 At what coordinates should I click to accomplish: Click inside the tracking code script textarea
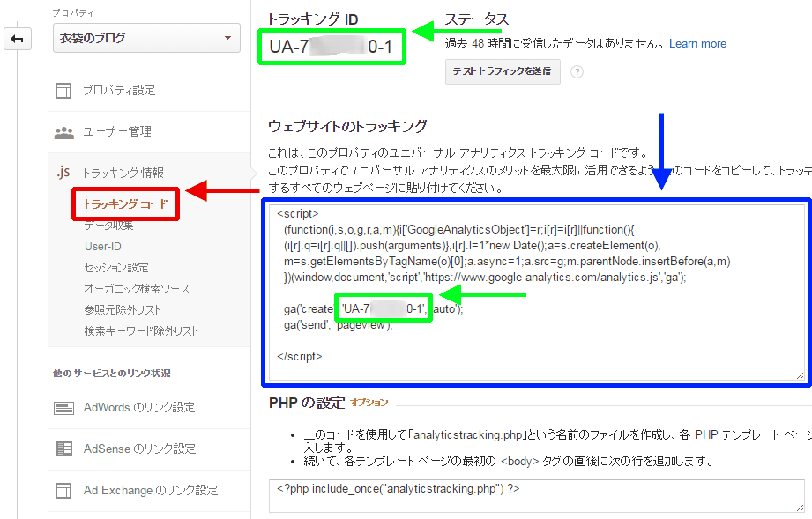[x=537, y=293]
